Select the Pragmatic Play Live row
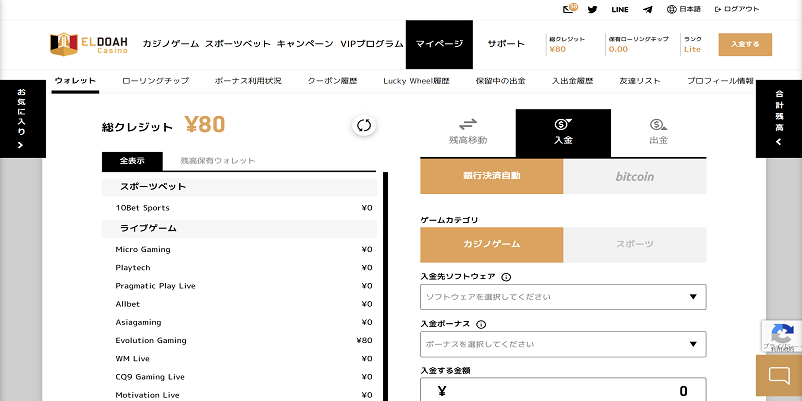The height and width of the screenshot is (401, 802). [239, 286]
